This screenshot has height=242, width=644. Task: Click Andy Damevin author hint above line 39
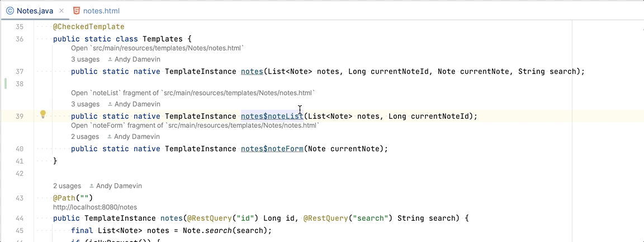click(x=134, y=104)
